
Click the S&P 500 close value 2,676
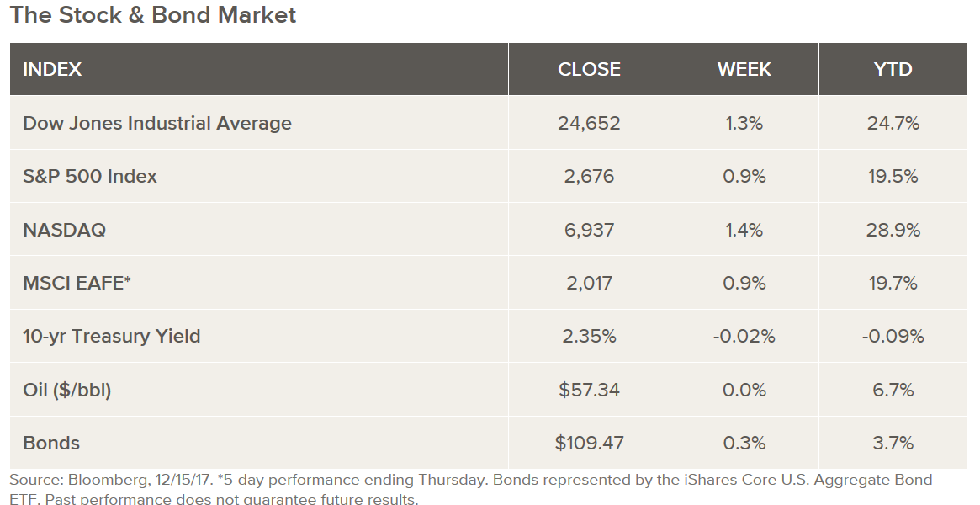coord(589,176)
